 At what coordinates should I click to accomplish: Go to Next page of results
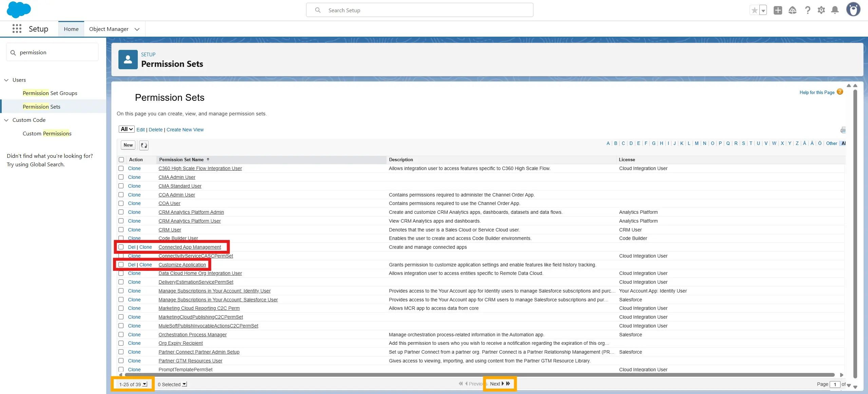495,384
